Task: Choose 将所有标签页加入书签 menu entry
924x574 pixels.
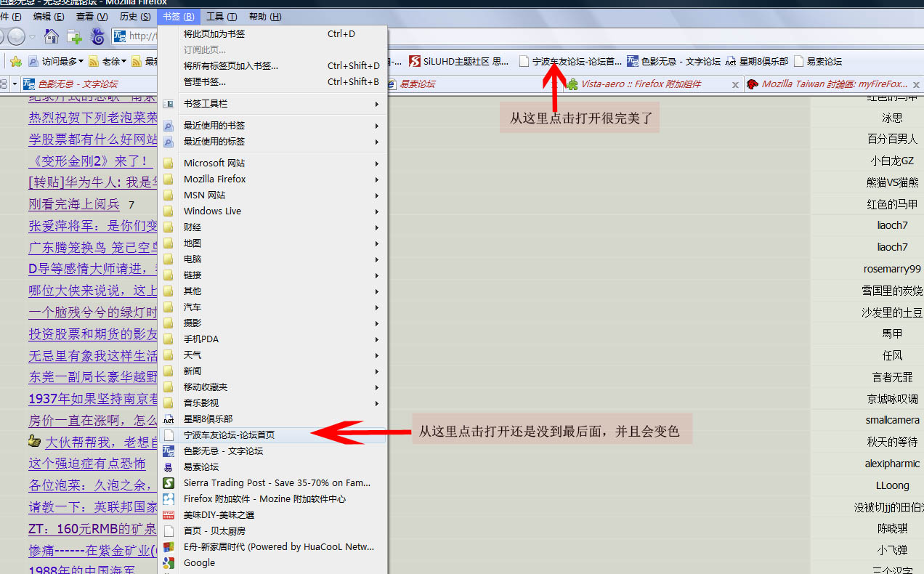Action: point(272,66)
